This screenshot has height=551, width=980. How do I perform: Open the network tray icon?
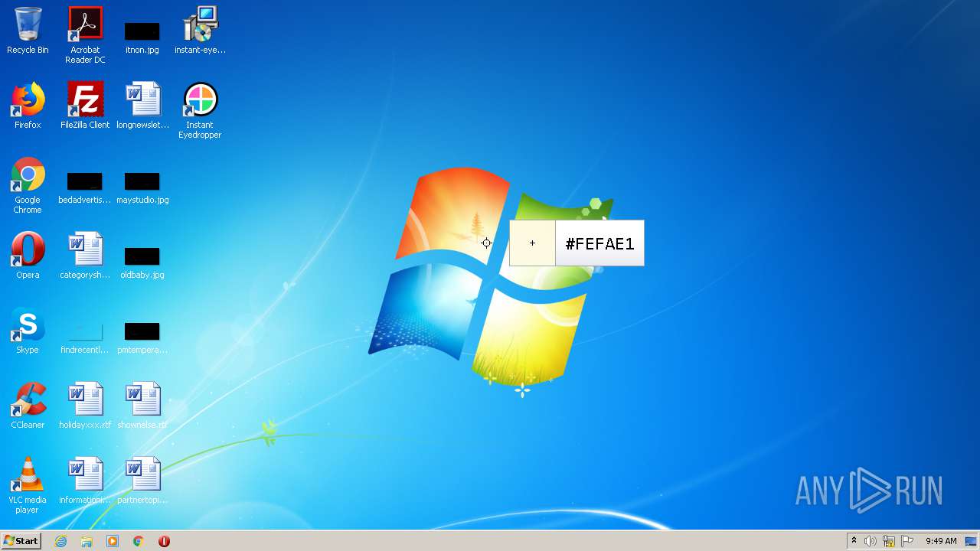pos(889,541)
